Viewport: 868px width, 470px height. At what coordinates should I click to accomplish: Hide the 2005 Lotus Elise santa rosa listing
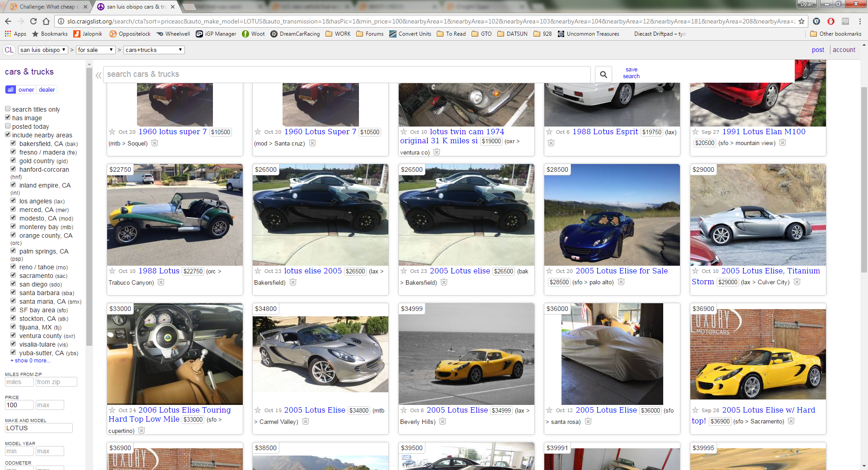[x=588, y=422]
